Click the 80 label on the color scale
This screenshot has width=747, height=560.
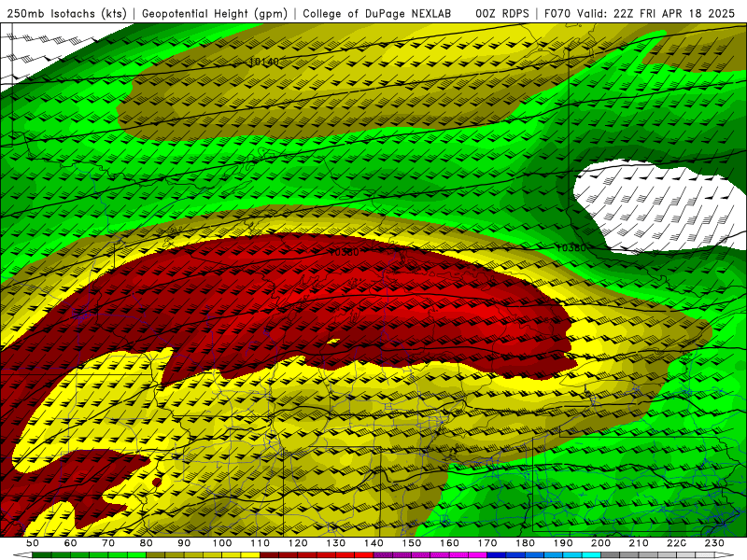(146, 543)
